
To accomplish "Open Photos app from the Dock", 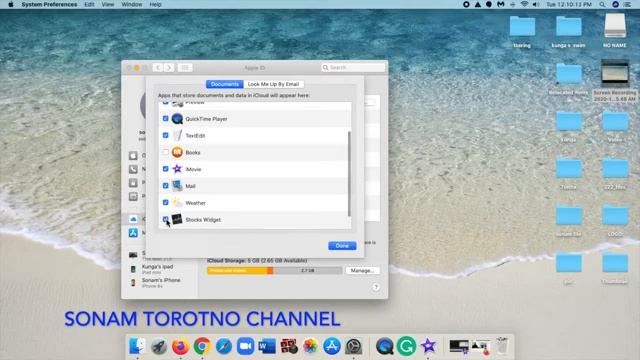I will pyautogui.click(x=310, y=346).
